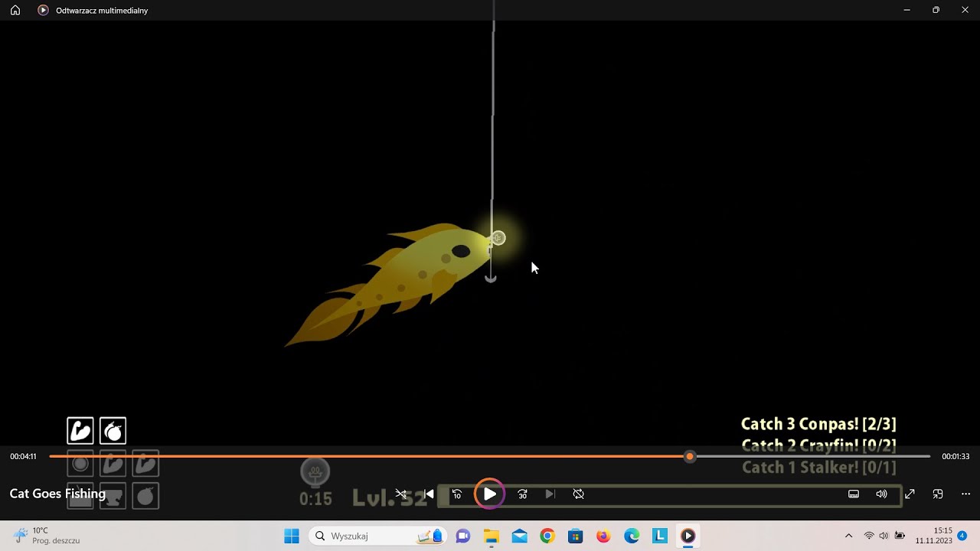
Task: Click the elapsed time 00:04:11
Action: point(23,457)
